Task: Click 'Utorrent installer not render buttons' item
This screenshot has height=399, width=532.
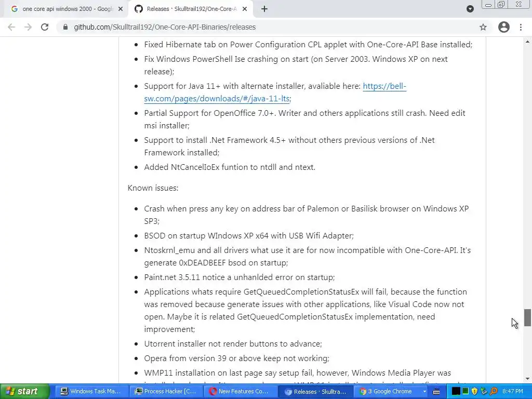Action: click(x=233, y=344)
